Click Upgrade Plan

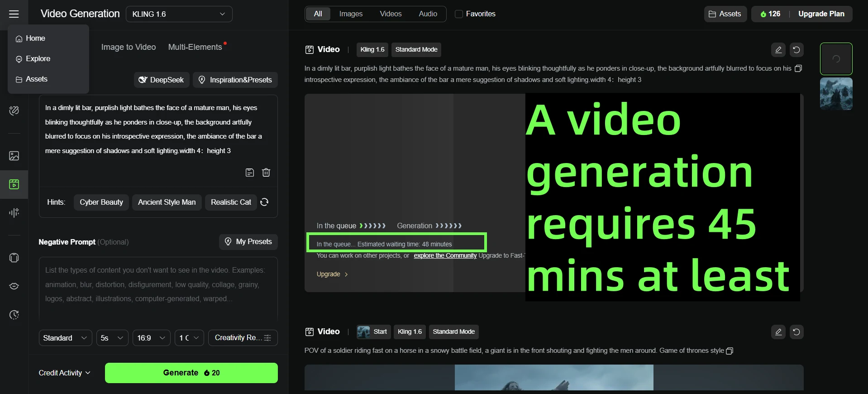point(821,14)
